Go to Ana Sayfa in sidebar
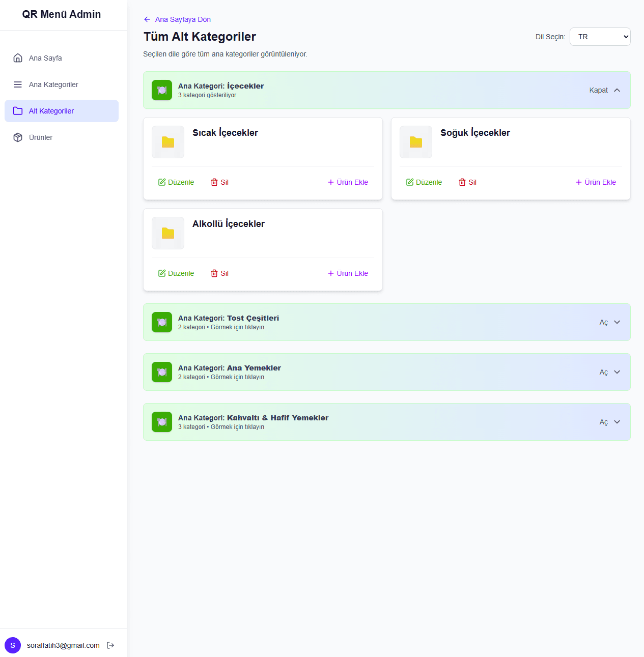The image size is (644, 657). click(x=45, y=58)
